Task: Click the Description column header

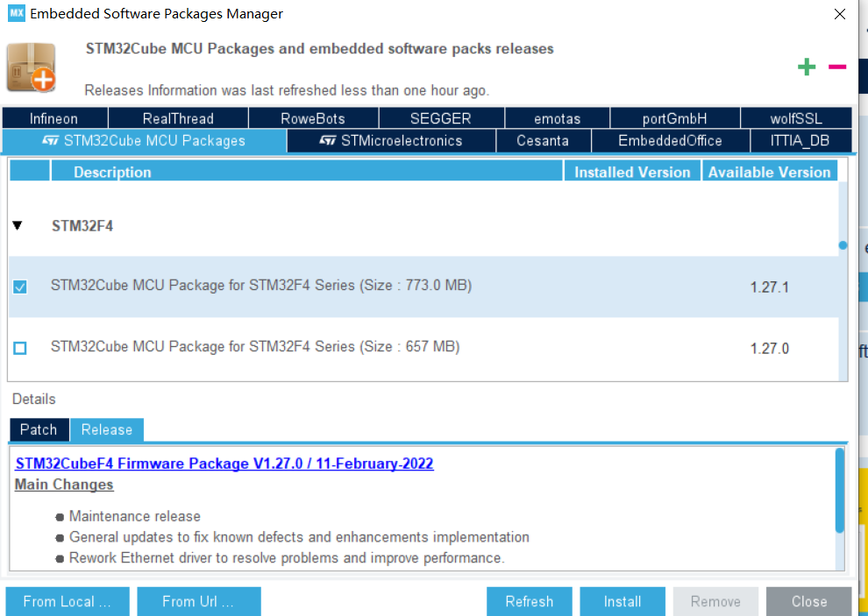Action: 307,172
